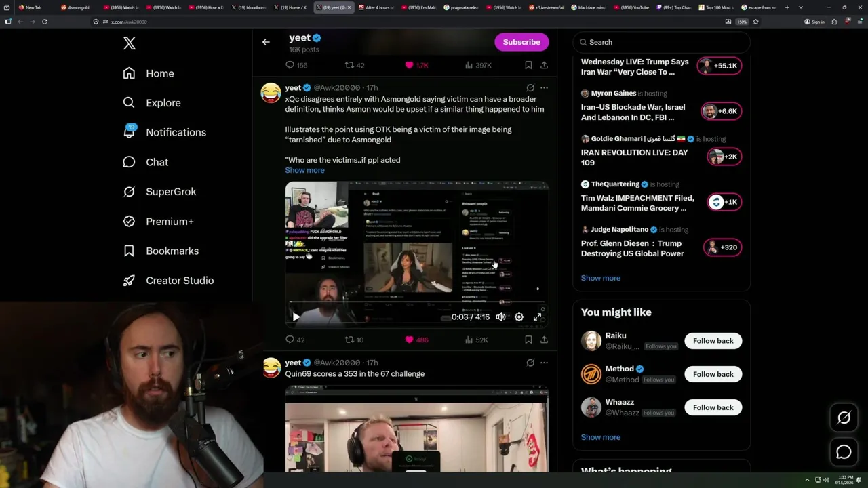868x488 pixels.
Task: Open Grok icon on xQc tweet
Action: click(x=530, y=87)
